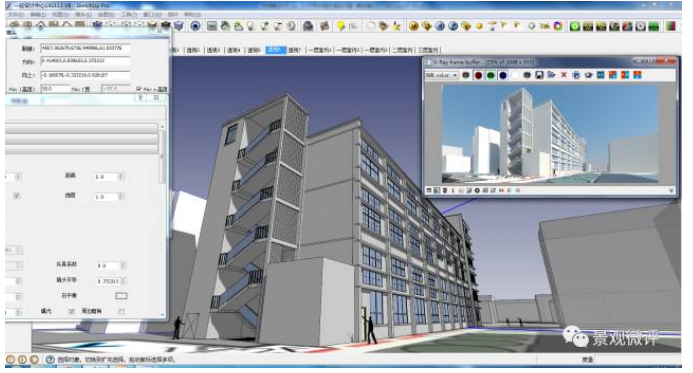The width and height of the screenshot is (693, 373).
Task: Expand the third gray rollout bar in panel
Action: point(82,149)
